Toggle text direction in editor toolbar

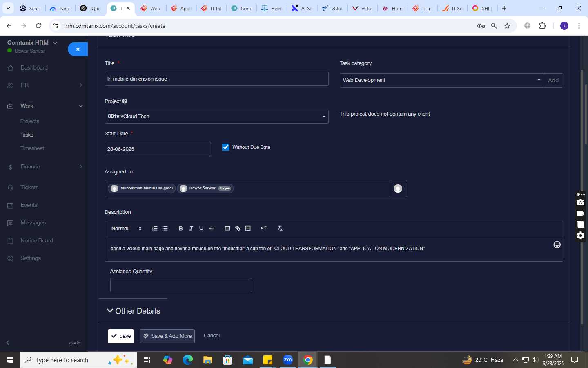pos(264,228)
